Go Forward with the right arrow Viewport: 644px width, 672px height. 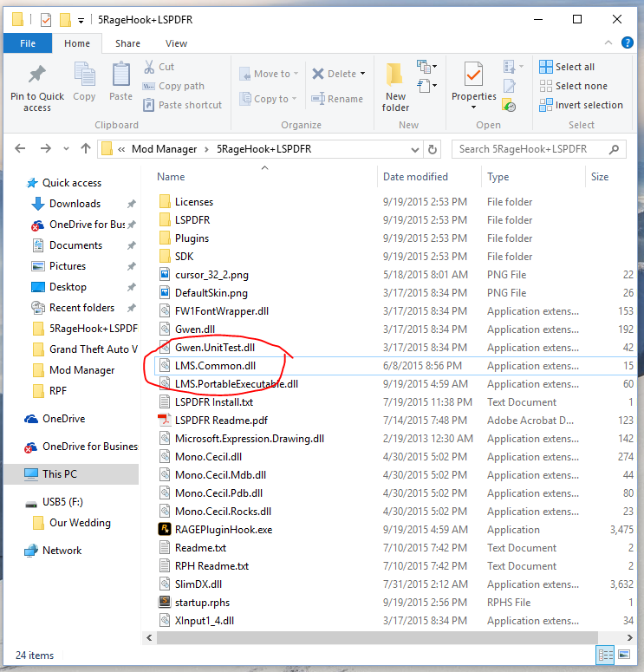(x=45, y=149)
